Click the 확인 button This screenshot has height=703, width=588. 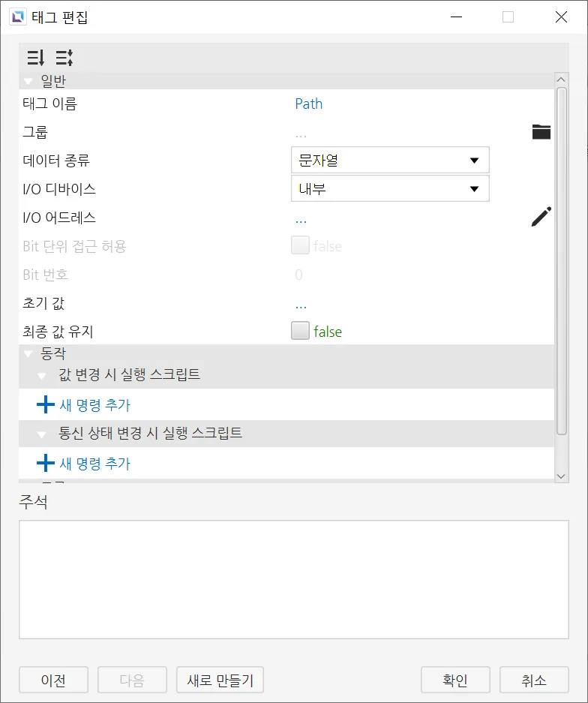[x=455, y=680]
